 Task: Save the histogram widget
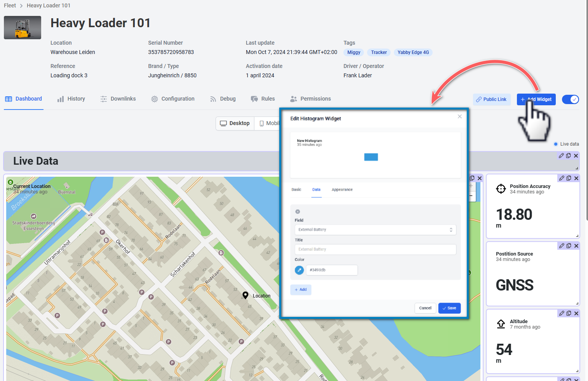(449, 308)
